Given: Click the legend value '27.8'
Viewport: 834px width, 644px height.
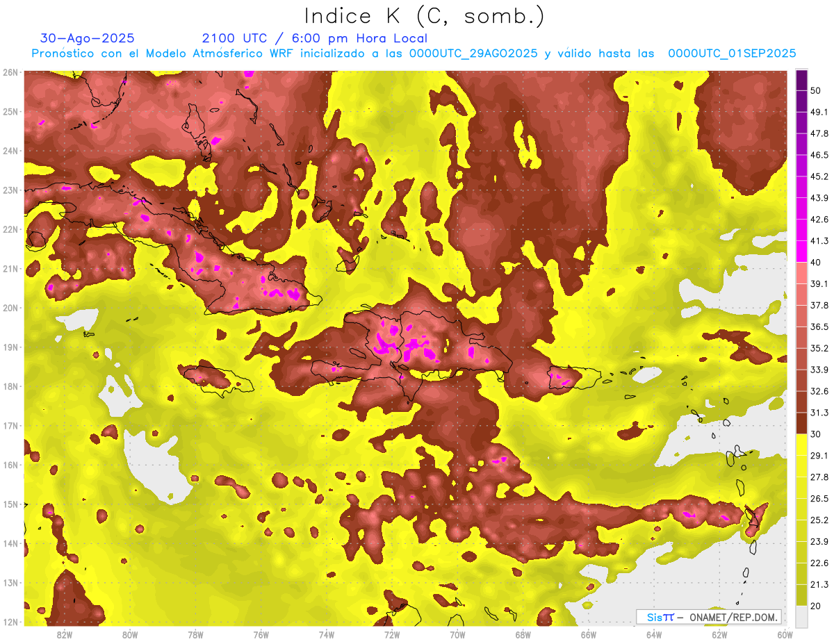Looking at the screenshot, I should click(x=819, y=477).
